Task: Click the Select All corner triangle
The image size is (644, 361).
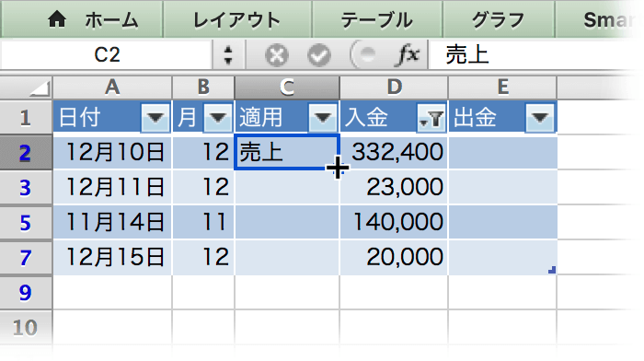Action: (40, 88)
